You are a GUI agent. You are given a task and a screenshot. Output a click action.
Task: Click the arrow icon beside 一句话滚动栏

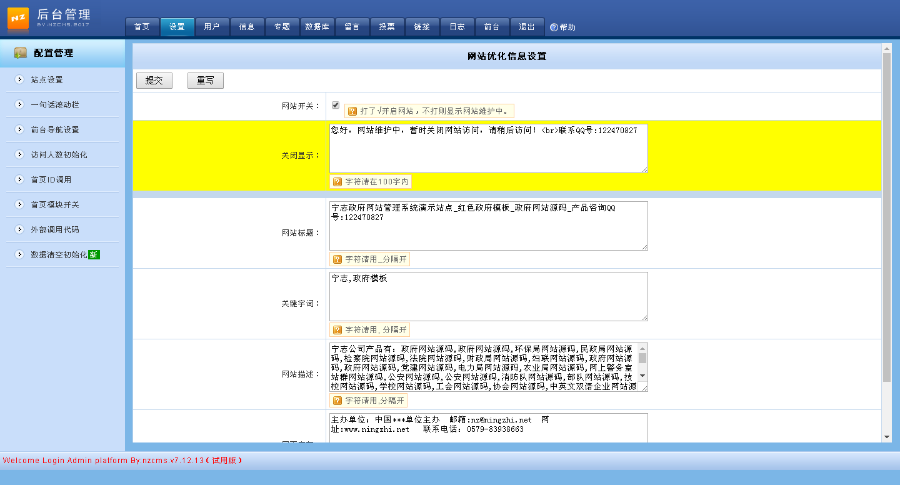click(20, 104)
